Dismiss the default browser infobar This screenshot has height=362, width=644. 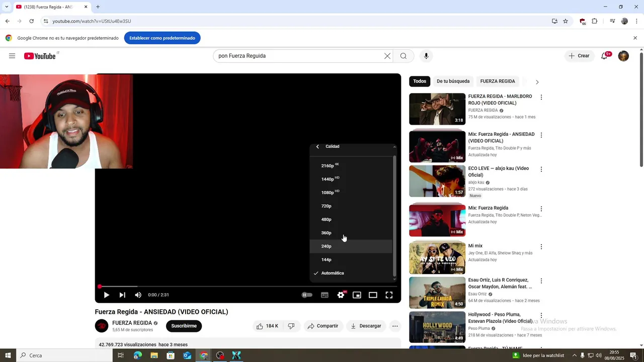pyautogui.click(x=635, y=38)
